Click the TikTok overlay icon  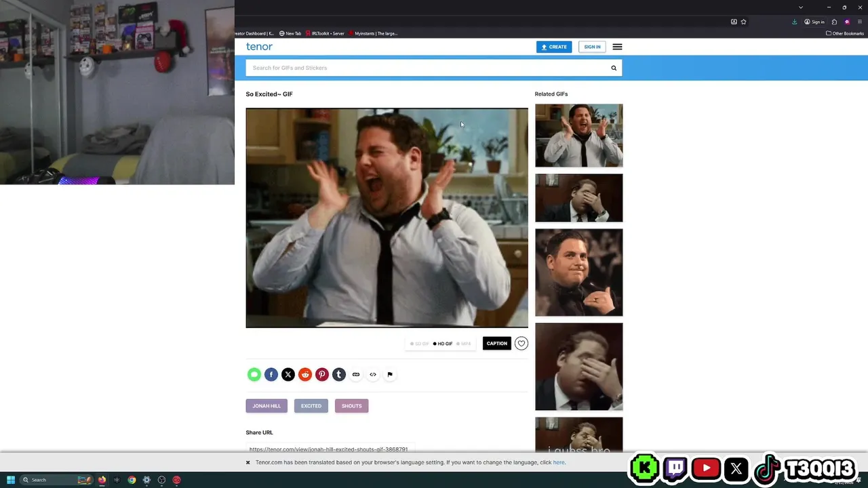click(767, 468)
